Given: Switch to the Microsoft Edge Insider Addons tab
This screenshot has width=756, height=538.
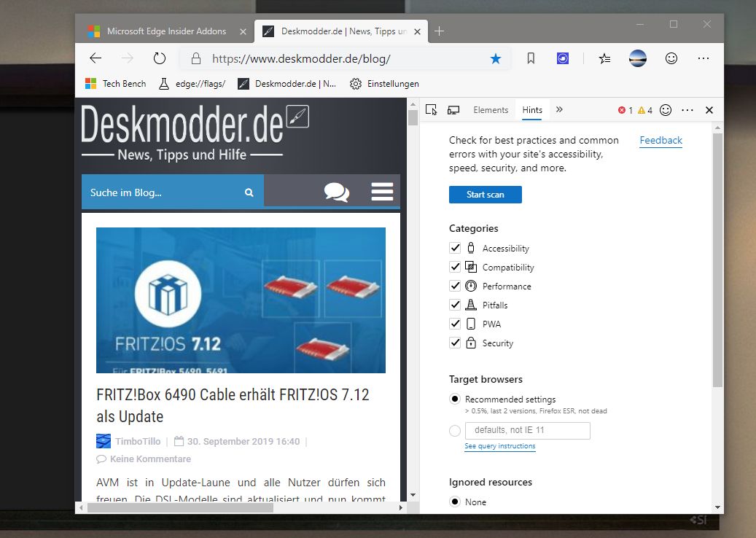Looking at the screenshot, I should tap(166, 31).
